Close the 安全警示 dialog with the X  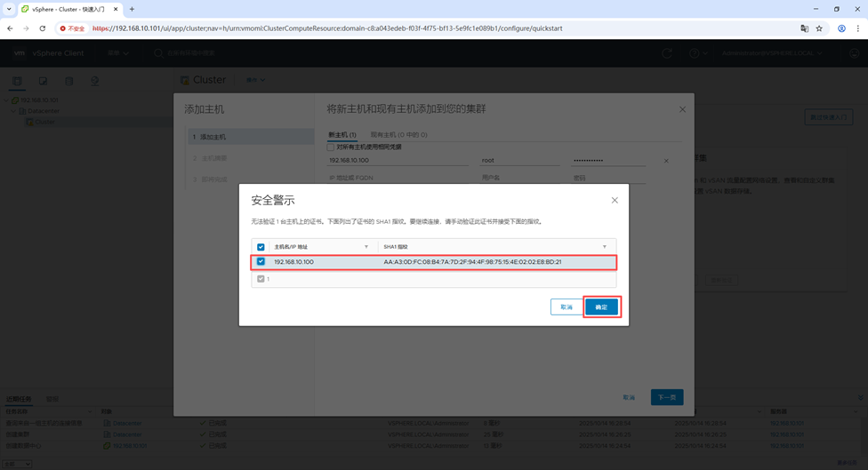pos(615,200)
